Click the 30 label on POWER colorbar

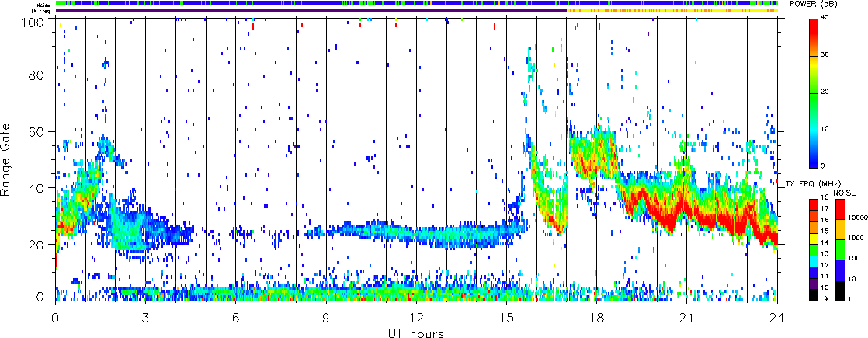point(825,56)
